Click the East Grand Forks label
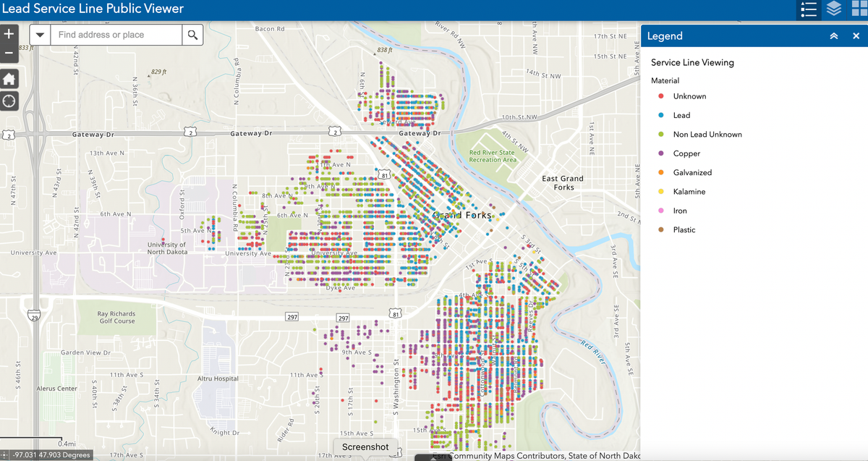 [x=563, y=183]
